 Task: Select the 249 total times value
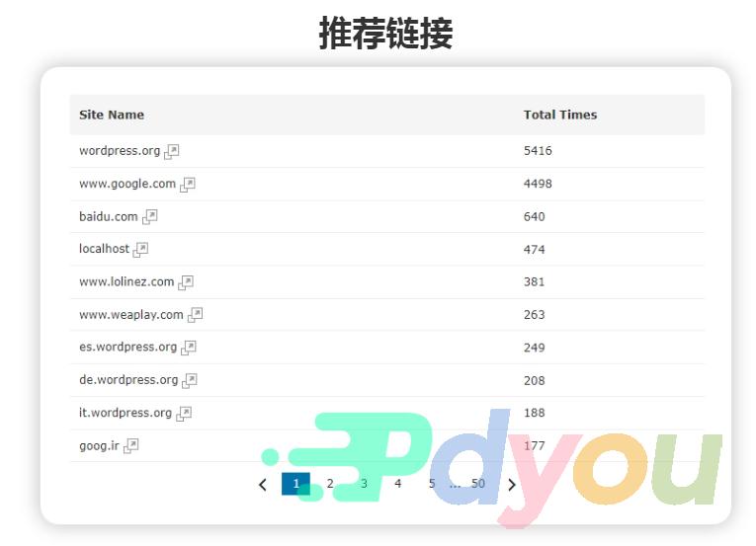pos(535,348)
